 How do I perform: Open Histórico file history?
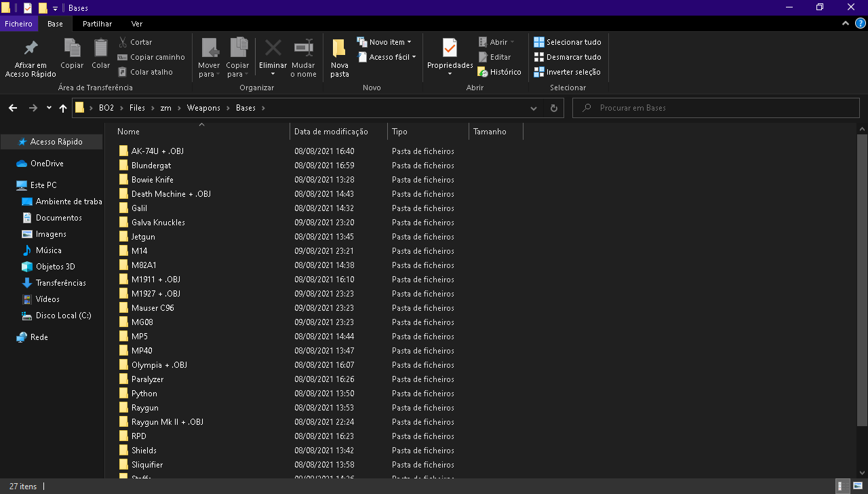499,72
